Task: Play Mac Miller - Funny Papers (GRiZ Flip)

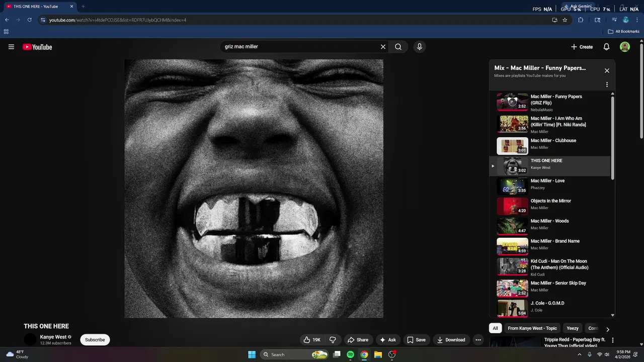Action: [x=550, y=103]
